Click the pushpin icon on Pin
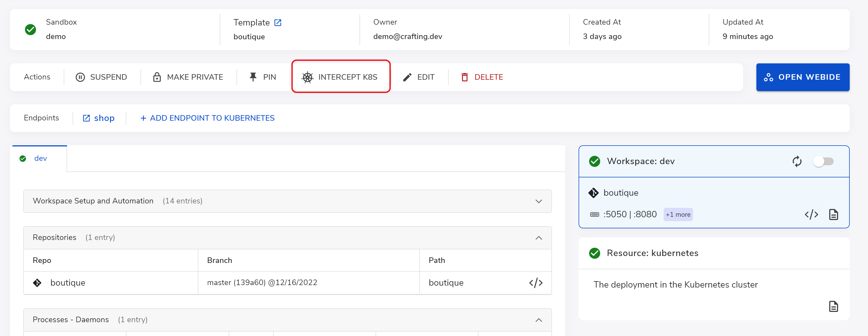This screenshot has width=868, height=336. click(x=253, y=77)
